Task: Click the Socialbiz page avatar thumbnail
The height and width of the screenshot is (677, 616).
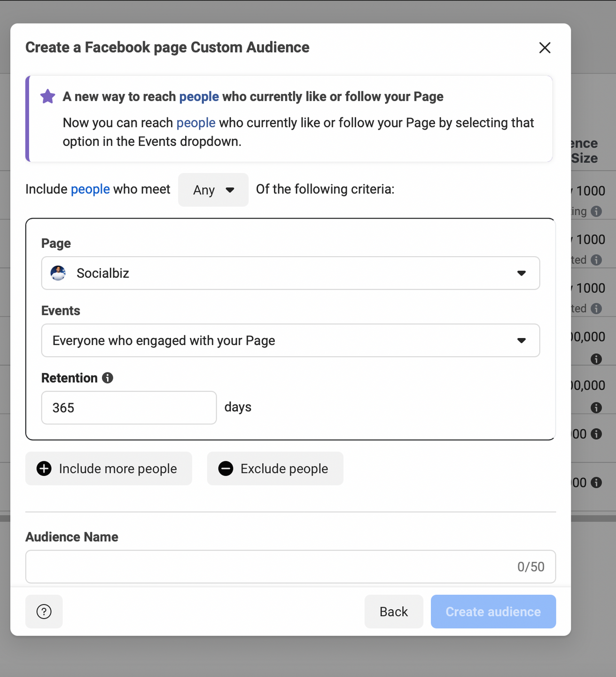Action: point(58,273)
